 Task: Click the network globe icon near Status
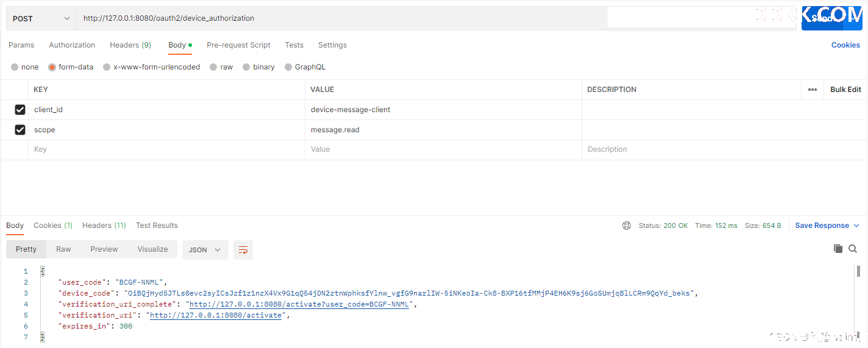click(627, 225)
